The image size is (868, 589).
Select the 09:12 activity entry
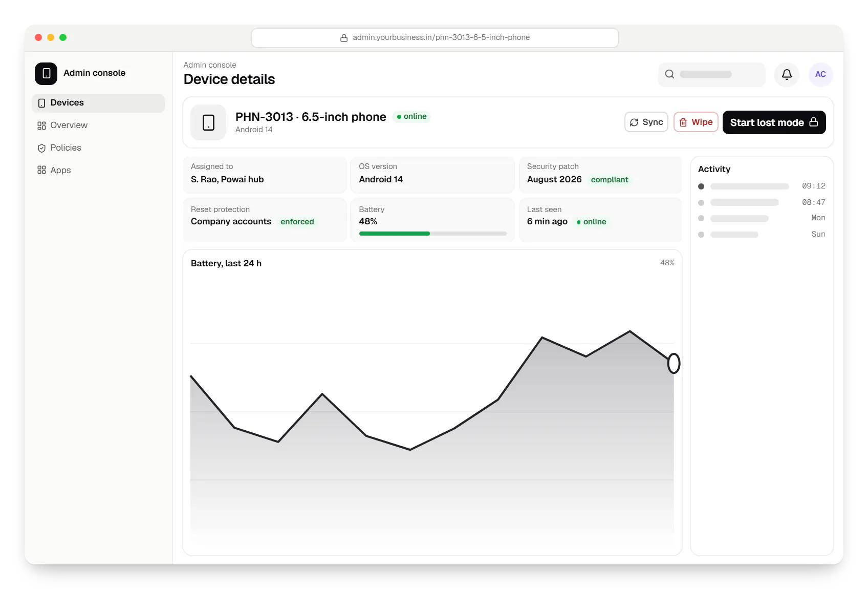coord(762,186)
